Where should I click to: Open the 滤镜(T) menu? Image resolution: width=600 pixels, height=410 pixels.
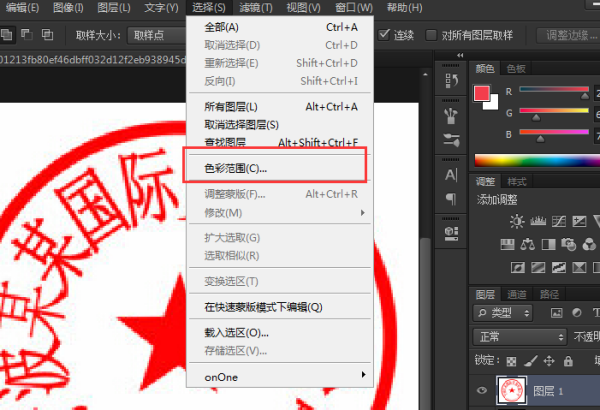click(256, 7)
